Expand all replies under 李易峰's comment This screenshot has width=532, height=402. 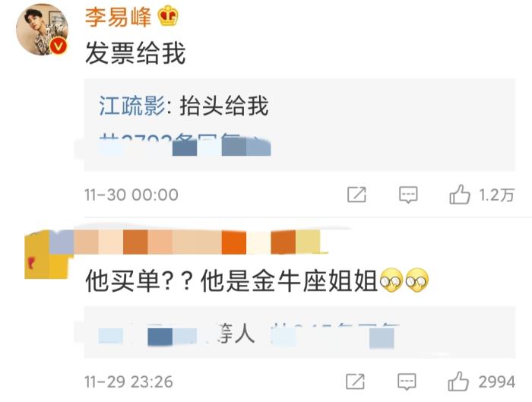click(185, 145)
